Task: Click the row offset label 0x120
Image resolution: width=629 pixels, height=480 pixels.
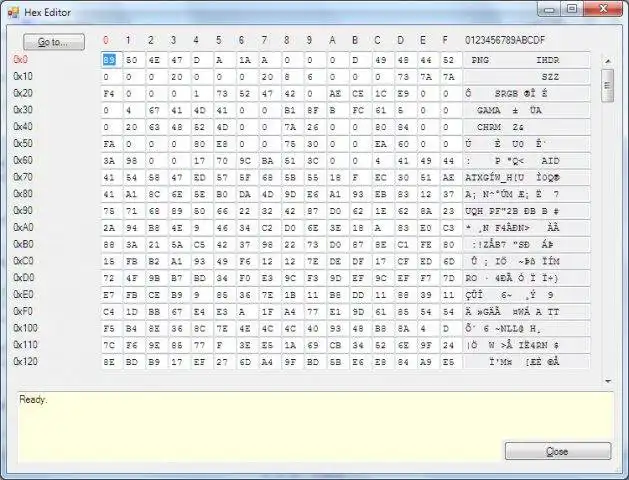Action: click(x=26, y=361)
